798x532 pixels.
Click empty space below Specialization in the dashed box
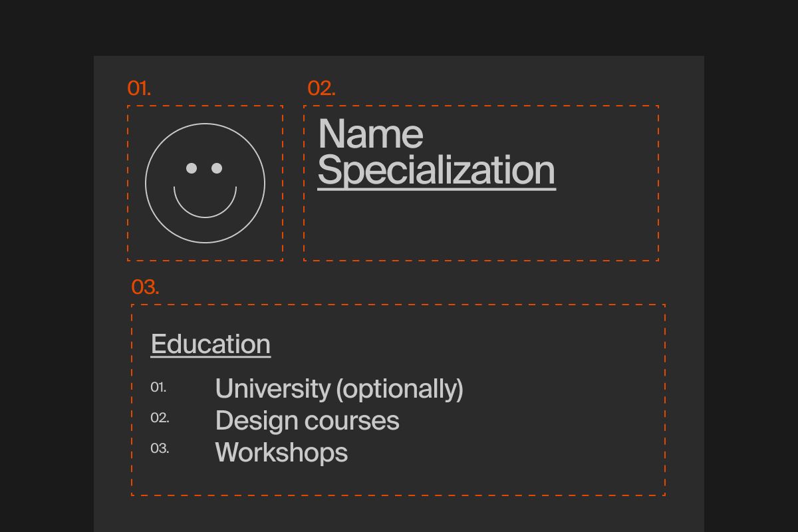point(479,226)
